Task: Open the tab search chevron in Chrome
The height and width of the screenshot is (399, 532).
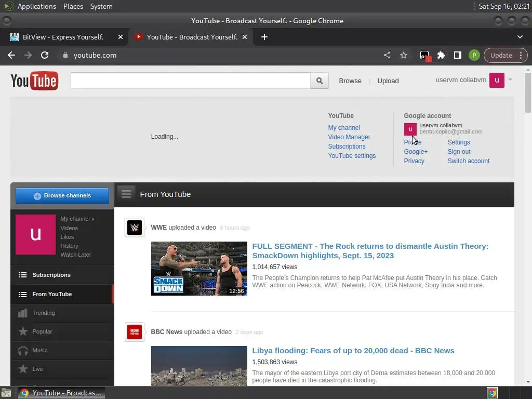Action: pyautogui.click(x=520, y=37)
